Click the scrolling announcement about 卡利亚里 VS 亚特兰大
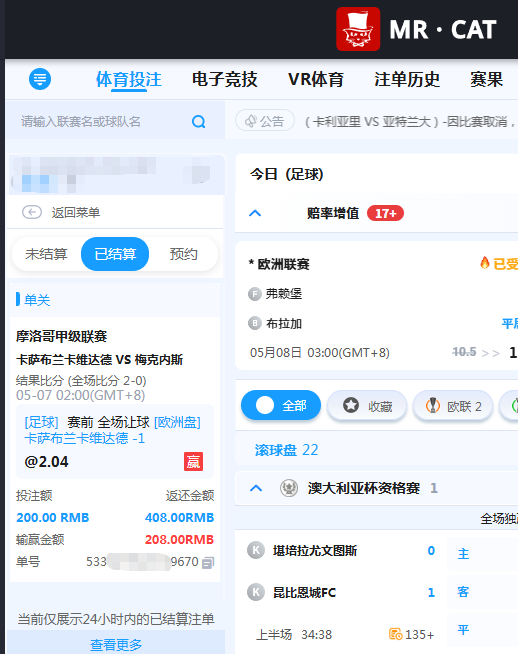This screenshot has width=518, height=654. 410,122
